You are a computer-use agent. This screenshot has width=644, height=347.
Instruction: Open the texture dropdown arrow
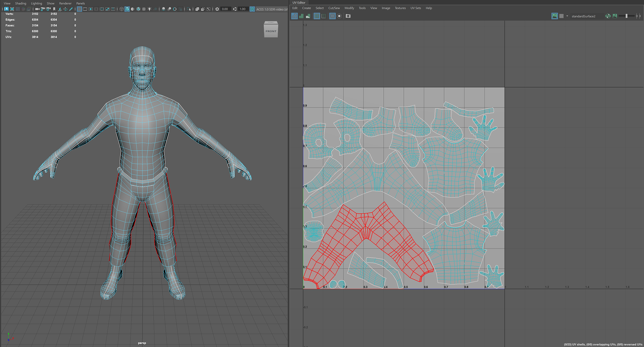567,16
